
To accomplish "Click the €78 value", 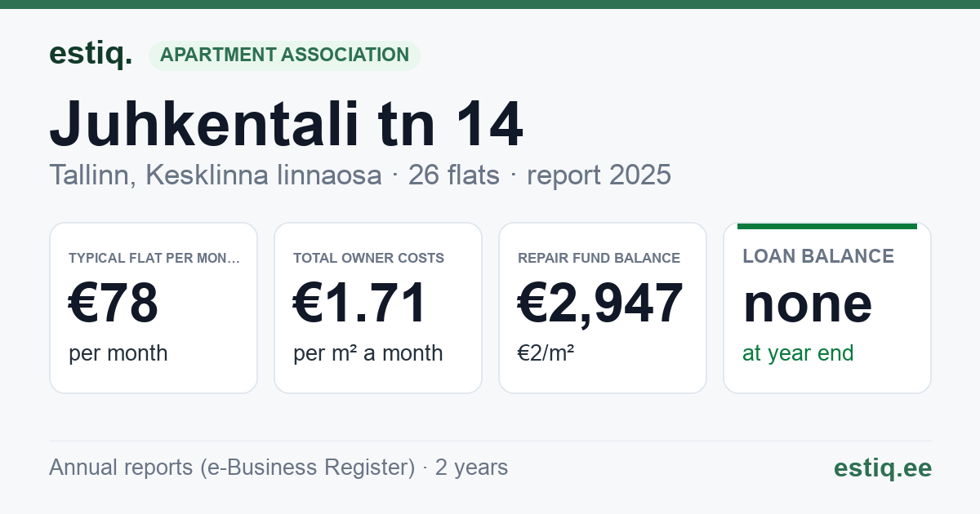I will [114, 303].
